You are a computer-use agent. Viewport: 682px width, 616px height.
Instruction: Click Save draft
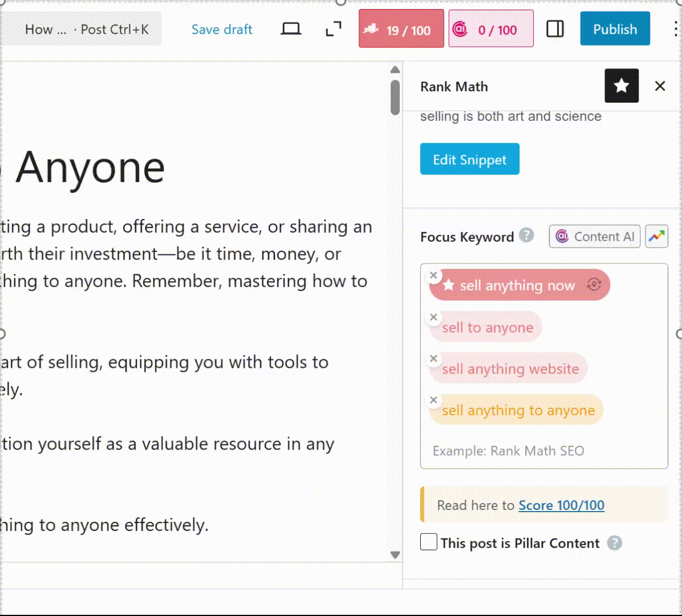(x=222, y=29)
